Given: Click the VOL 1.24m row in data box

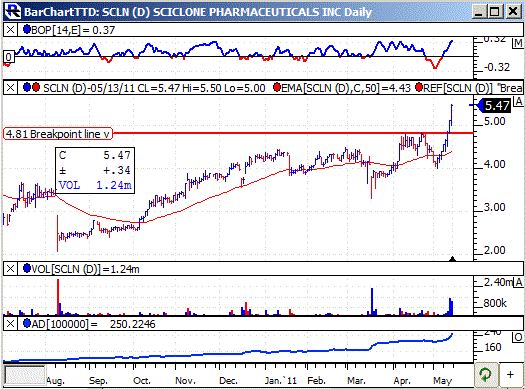Looking at the screenshot, I should coord(95,185).
